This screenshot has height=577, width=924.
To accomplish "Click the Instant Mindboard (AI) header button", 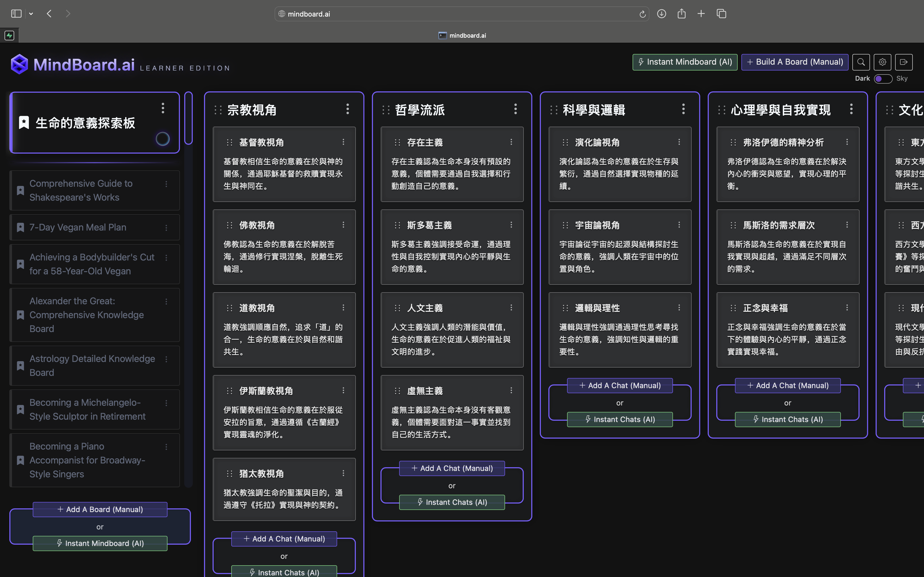I will [685, 62].
